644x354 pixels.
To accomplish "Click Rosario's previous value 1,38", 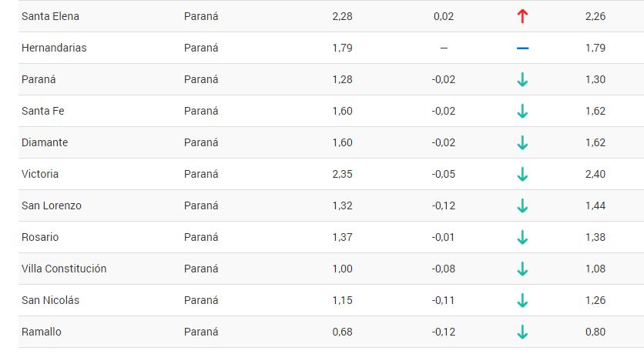I will [595, 237].
